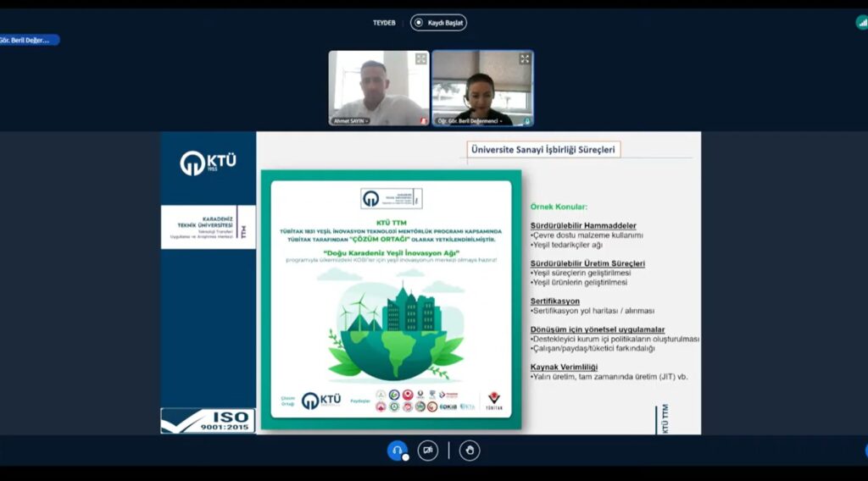The image size is (868, 481).
Task: Click the ISO 9001:2015 badge
Action: click(209, 421)
